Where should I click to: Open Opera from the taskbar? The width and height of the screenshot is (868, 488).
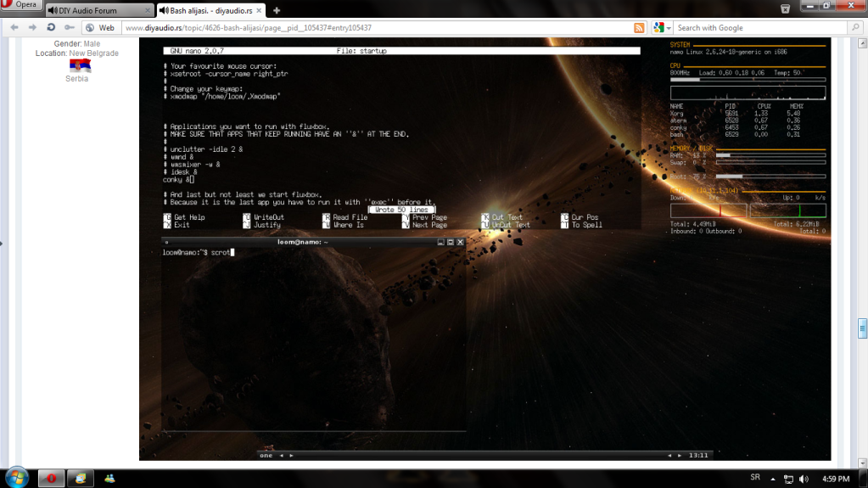(51, 478)
